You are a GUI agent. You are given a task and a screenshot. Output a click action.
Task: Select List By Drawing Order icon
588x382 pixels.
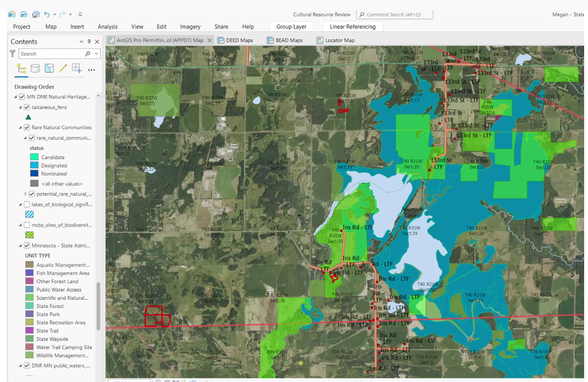coord(22,68)
